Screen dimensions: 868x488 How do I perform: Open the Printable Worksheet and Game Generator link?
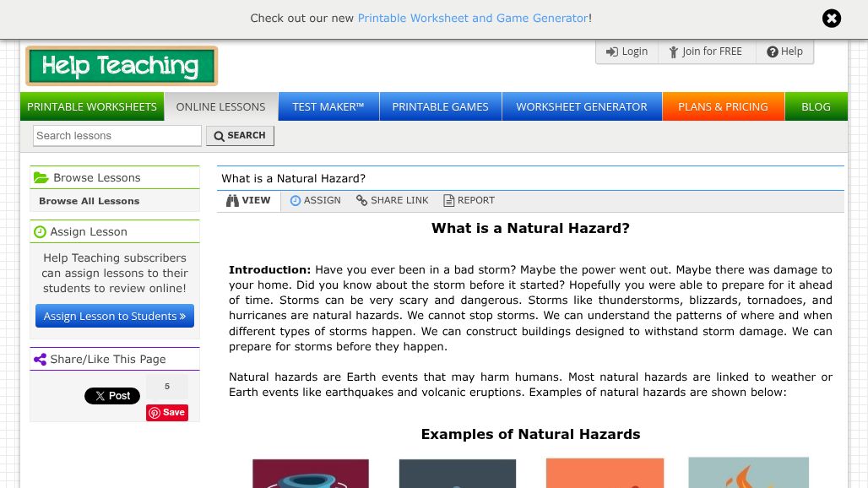[x=473, y=18]
